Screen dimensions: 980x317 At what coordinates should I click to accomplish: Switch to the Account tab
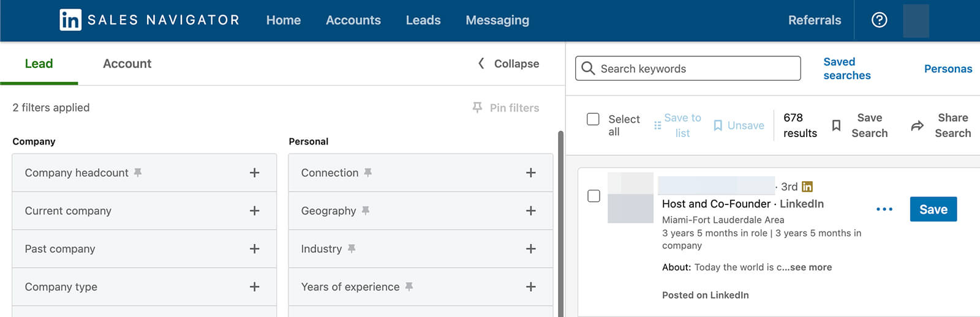(127, 64)
